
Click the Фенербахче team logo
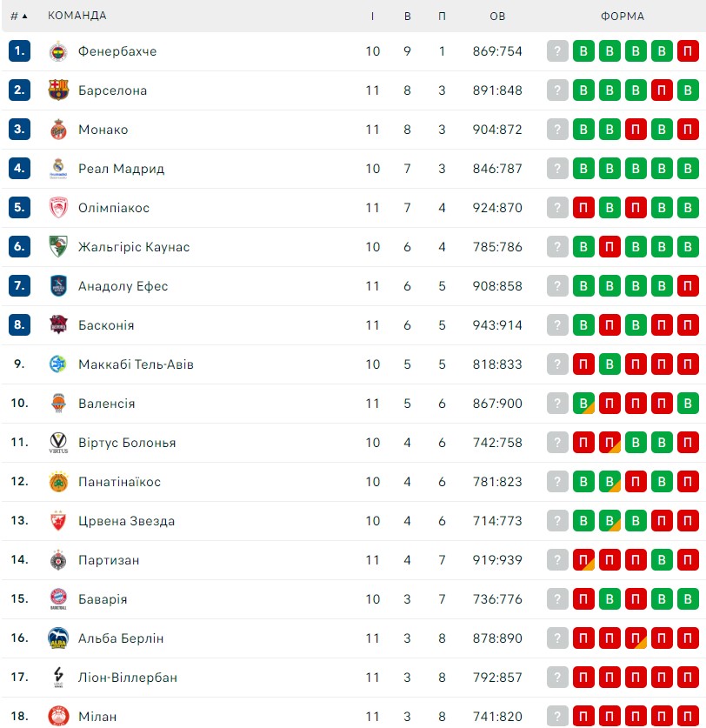pos(58,51)
